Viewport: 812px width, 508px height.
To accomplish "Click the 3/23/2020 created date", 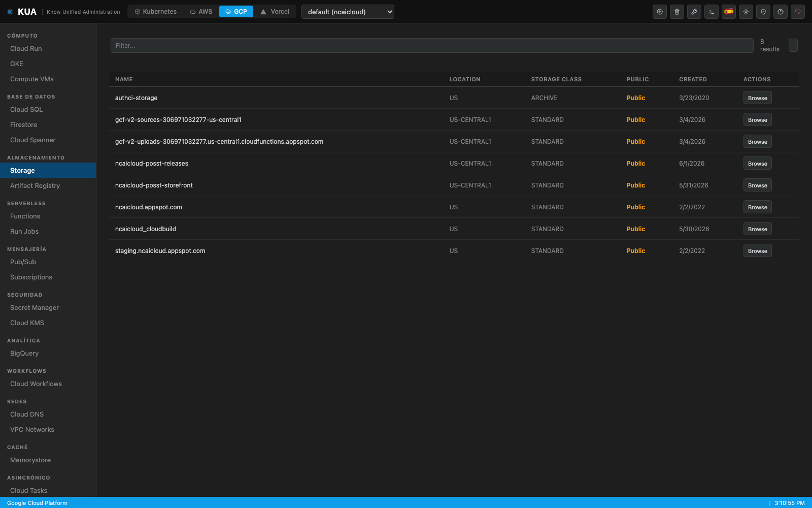I will click(x=694, y=98).
